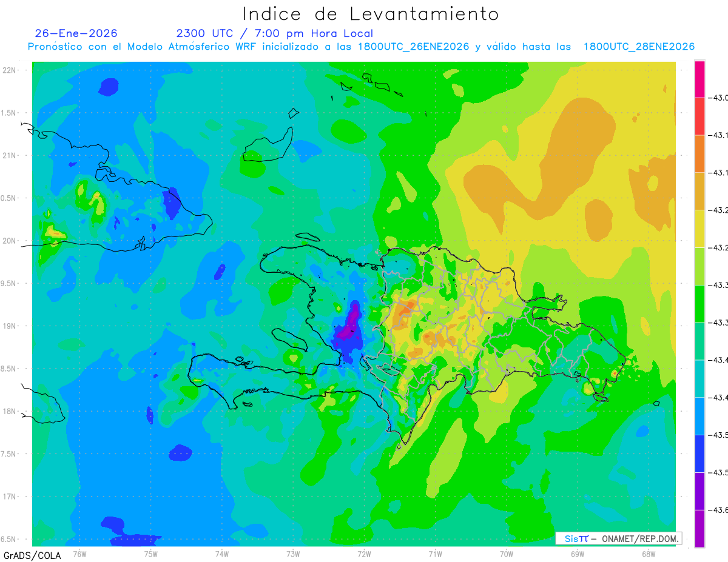The width and height of the screenshot is (728, 562).
Task: Click the WRF forecast description line
Action: [x=361, y=47]
